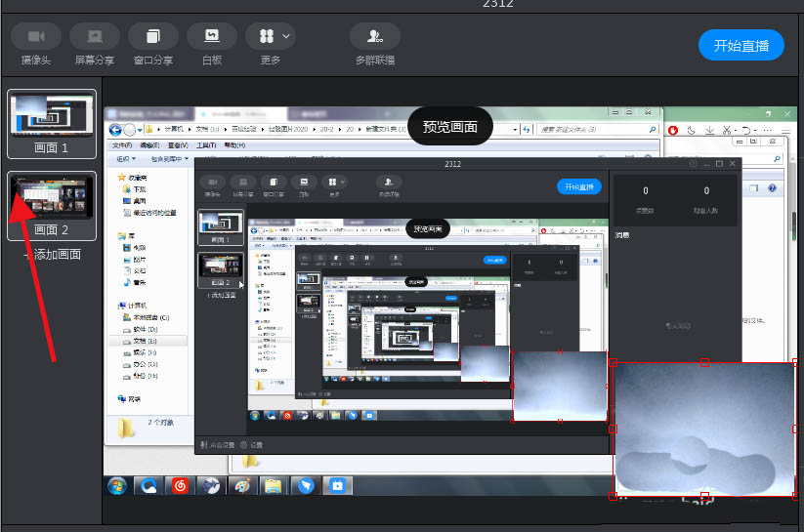Screen dimensions: 804x532
Task: Open the 白板 whiteboard tool
Action: (x=212, y=45)
